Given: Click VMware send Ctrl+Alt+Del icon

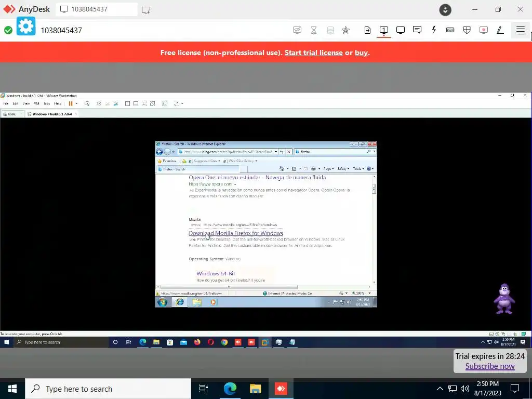Looking at the screenshot, I should pyautogui.click(x=87, y=103).
